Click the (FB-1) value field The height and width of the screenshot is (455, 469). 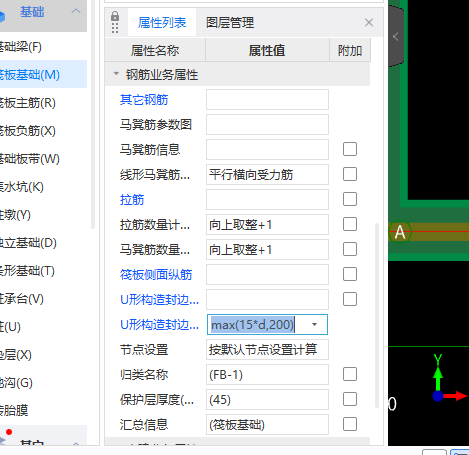point(267,374)
